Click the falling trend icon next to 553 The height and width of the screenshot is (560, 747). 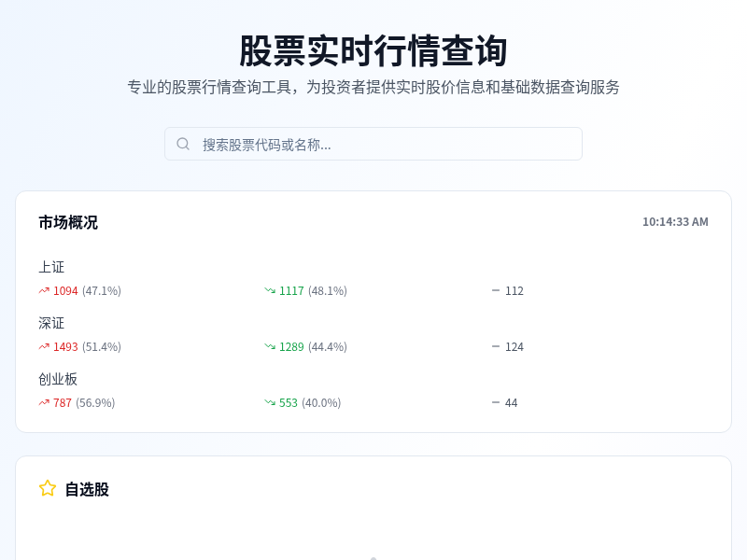(x=270, y=402)
